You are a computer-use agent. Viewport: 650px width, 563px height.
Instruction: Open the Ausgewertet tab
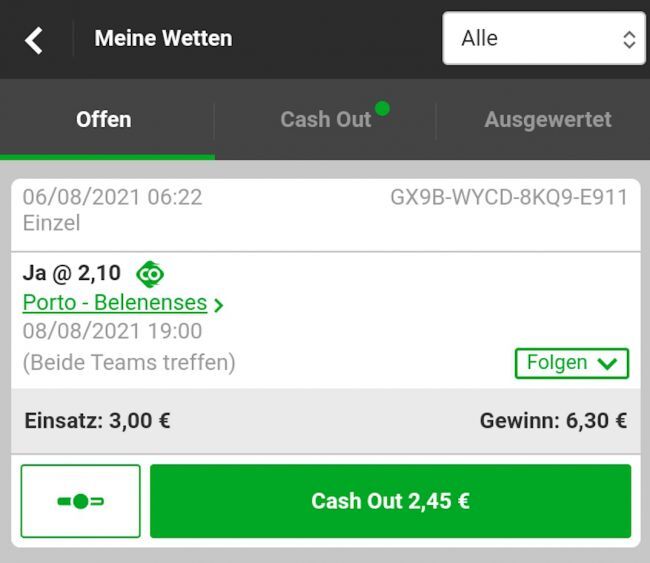(548, 119)
